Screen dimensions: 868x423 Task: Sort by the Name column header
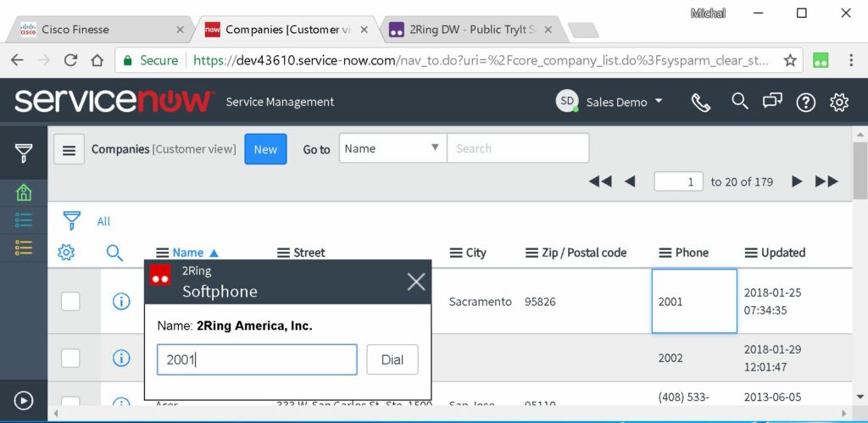[x=188, y=253]
